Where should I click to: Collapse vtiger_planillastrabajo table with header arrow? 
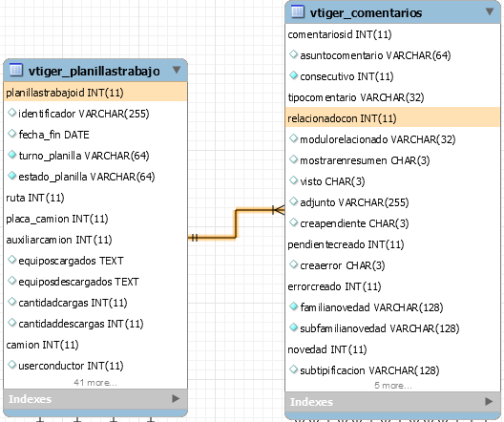click(x=177, y=70)
